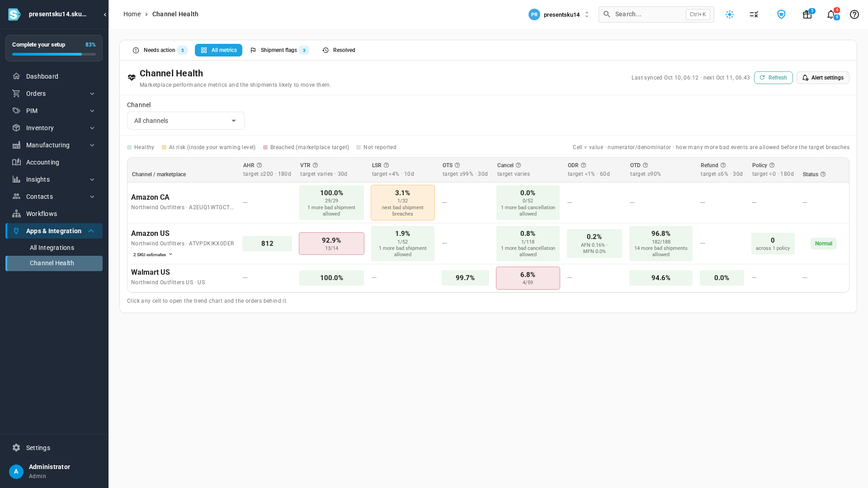Open the presentsku14 account switcher
Screen dimensions: 868x488
coord(559,14)
